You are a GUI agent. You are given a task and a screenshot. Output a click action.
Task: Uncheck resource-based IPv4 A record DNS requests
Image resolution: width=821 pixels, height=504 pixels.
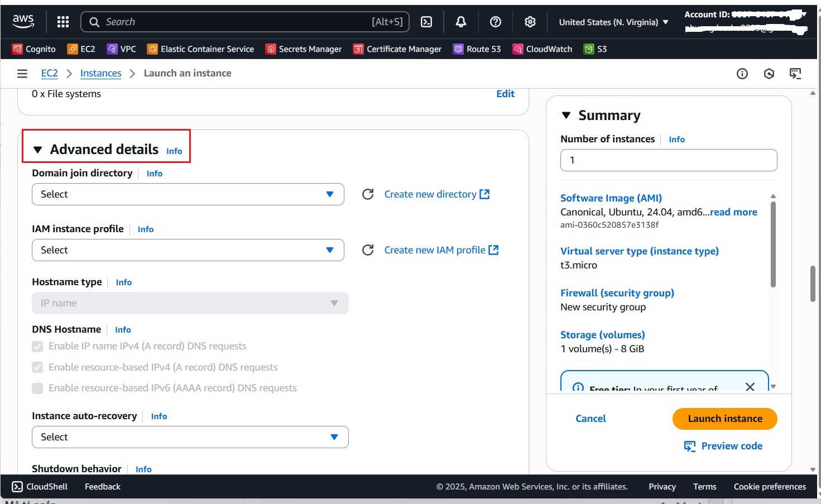(37, 367)
